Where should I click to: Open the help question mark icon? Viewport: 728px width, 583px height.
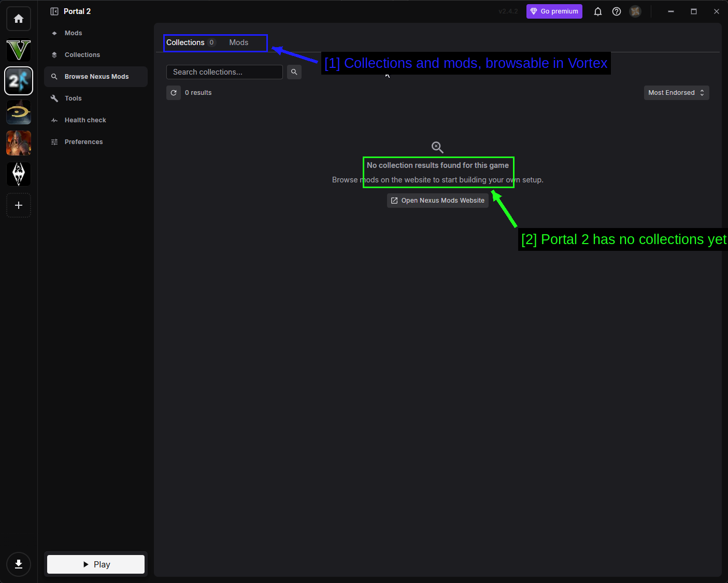pyautogui.click(x=617, y=11)
